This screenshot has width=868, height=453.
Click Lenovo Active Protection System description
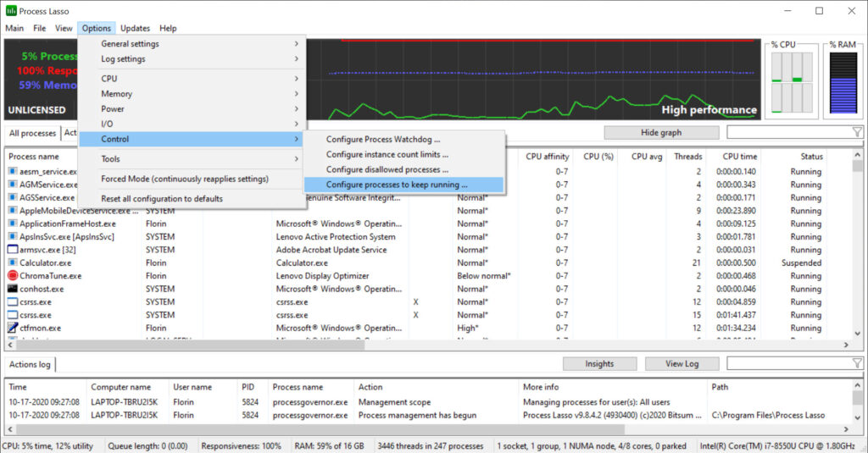pos(336,237)
